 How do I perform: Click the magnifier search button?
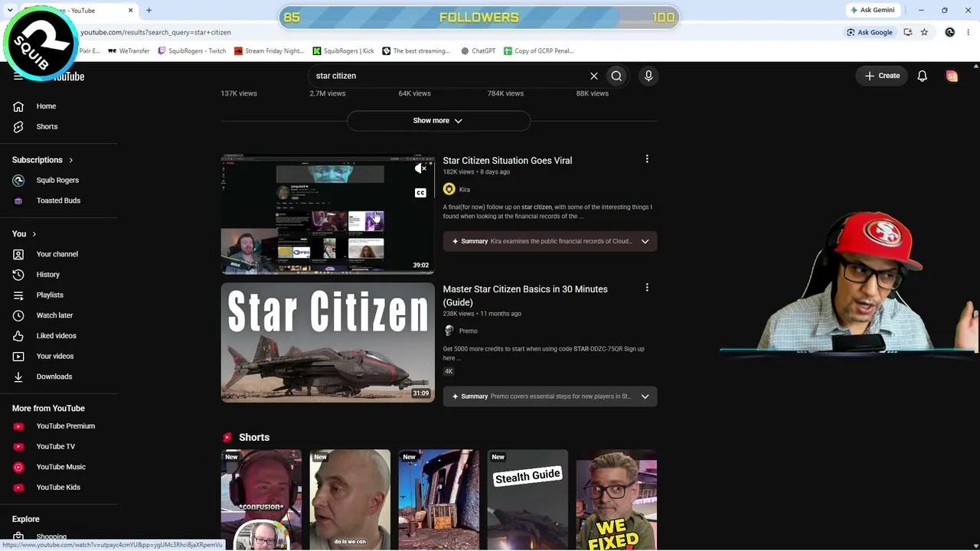pyautogui.click(x=616, y=76)
